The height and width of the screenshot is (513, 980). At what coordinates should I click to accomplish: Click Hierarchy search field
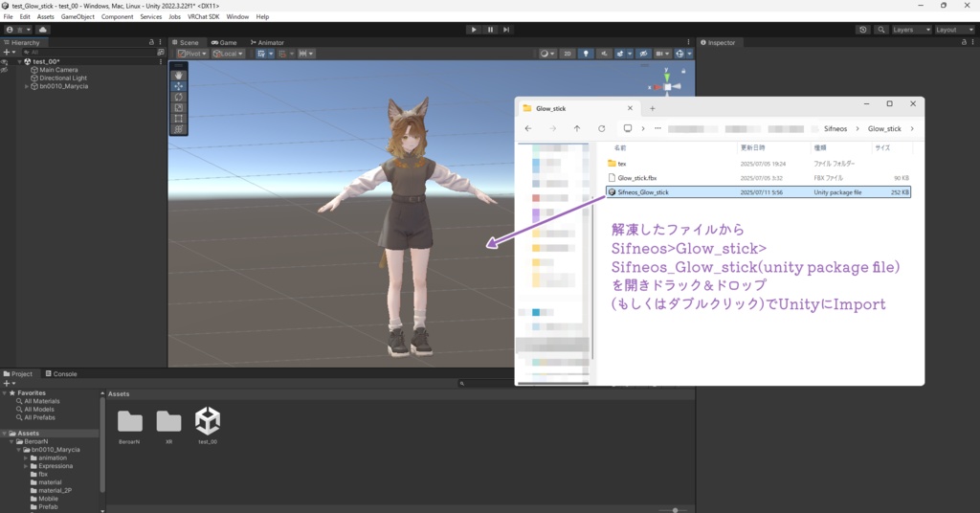coord(87,53)
